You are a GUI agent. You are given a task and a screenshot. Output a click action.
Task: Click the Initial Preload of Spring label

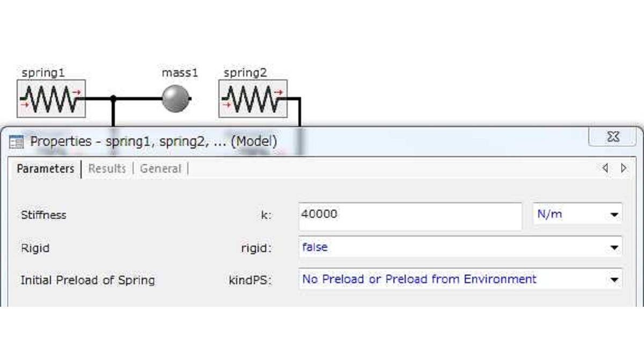point(87,280)
